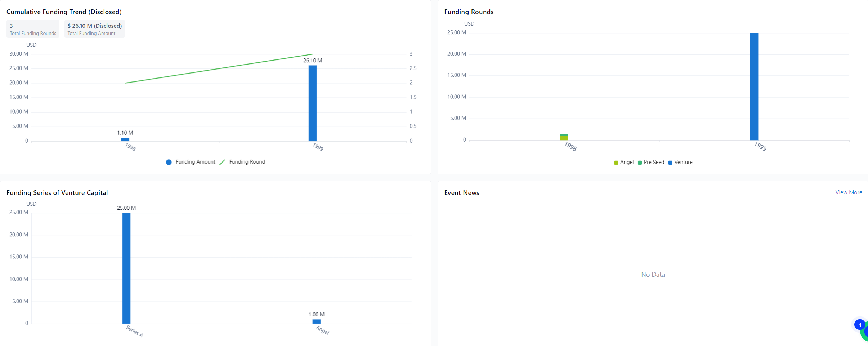The width and height of the screenshot is (868, 346).
Task: Select the Angel bar in Funding Series chart
Action: (317, 321)
